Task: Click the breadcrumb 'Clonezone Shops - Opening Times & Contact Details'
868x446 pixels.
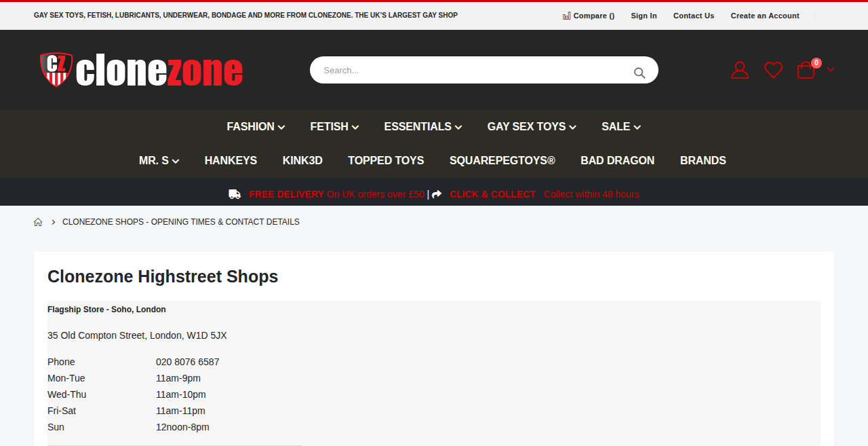Action: pos(181,222)
